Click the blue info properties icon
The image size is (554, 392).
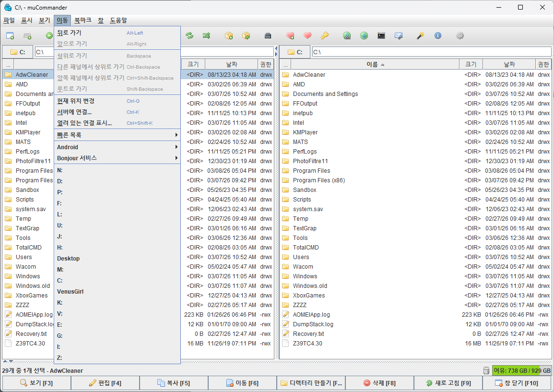[x=438, y=36]
